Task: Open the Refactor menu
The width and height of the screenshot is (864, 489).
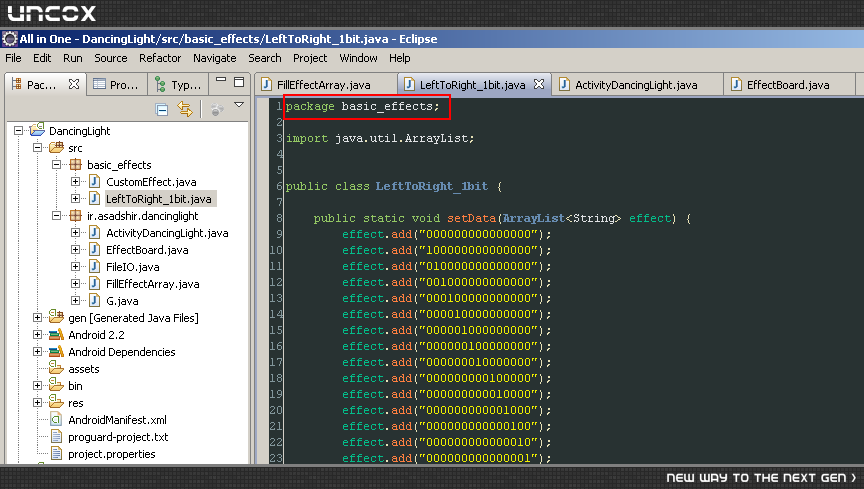Action: click(160, 58)
